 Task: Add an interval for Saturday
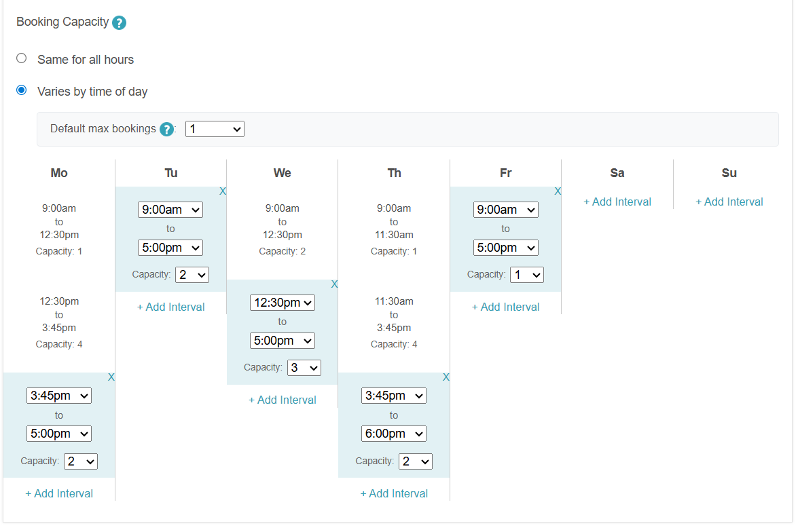(x=617, y=202)
